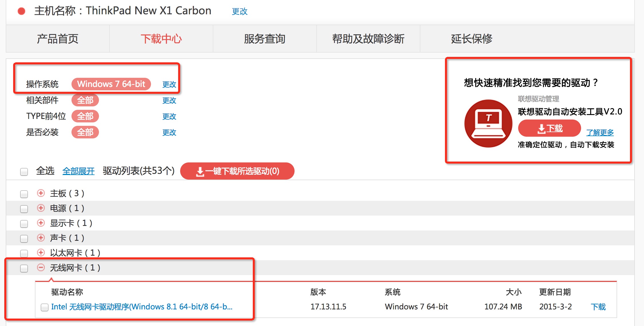Click the 驱动名称 column header

tap(67, 292)
